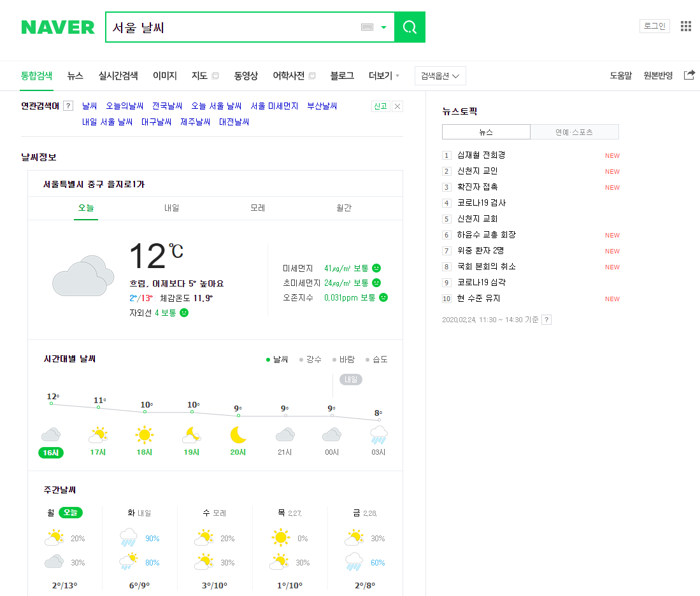The height and width of the screenshot is (596, 700).
Task: Select the 월간 weather tab
Action: (x=344, y=208)
